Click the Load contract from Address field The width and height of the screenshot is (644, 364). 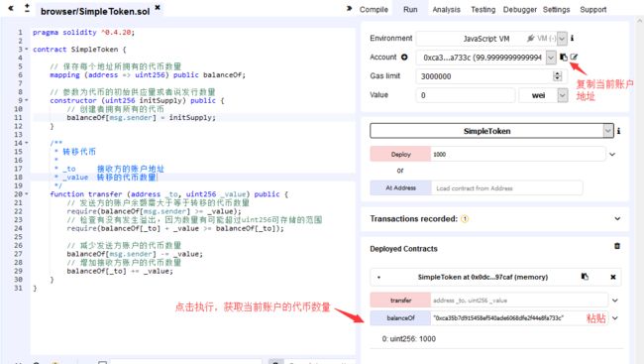click(507, 188)
